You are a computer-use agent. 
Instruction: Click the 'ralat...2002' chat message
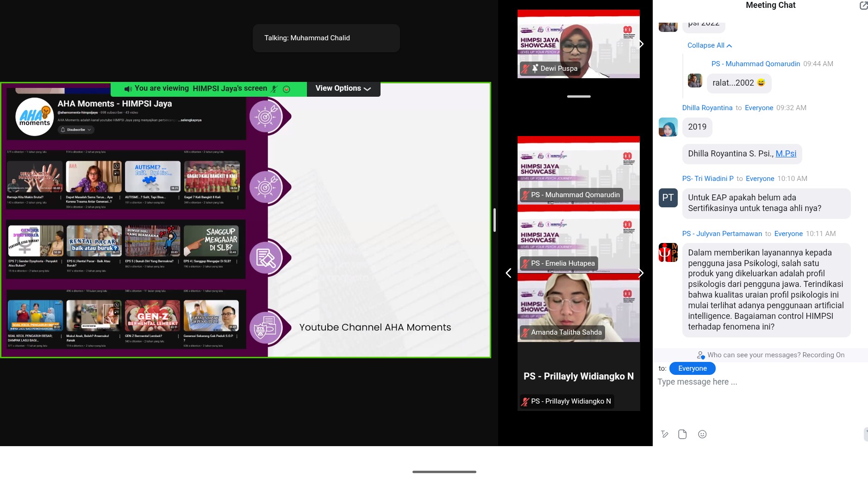(739, 83)
